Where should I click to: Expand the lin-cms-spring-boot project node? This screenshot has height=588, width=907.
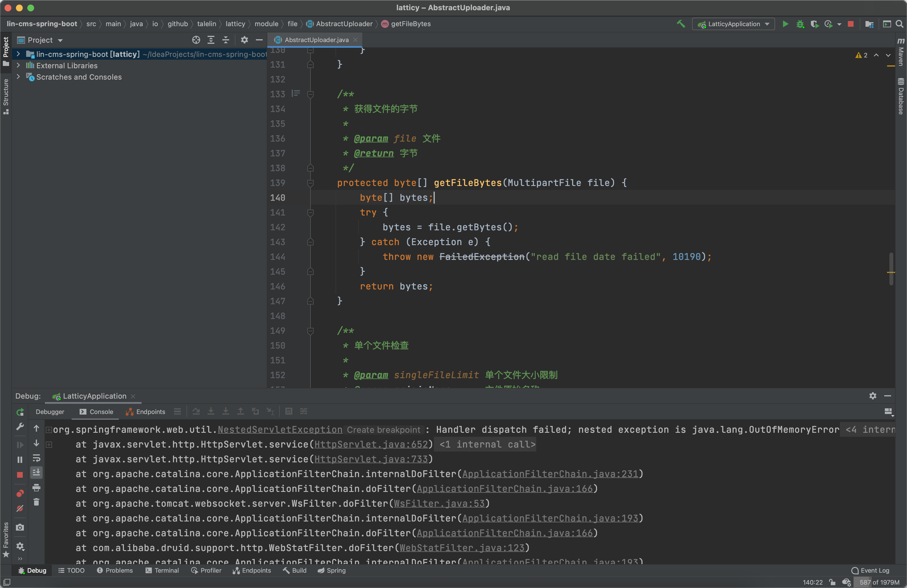coord(18,54)
